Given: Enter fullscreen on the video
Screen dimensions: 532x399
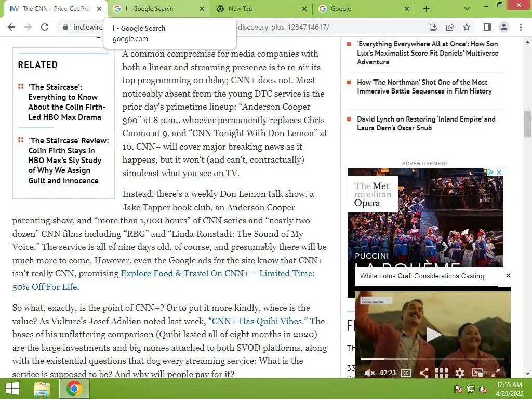Looking at the screenshot, I should (x=495, y=373).
